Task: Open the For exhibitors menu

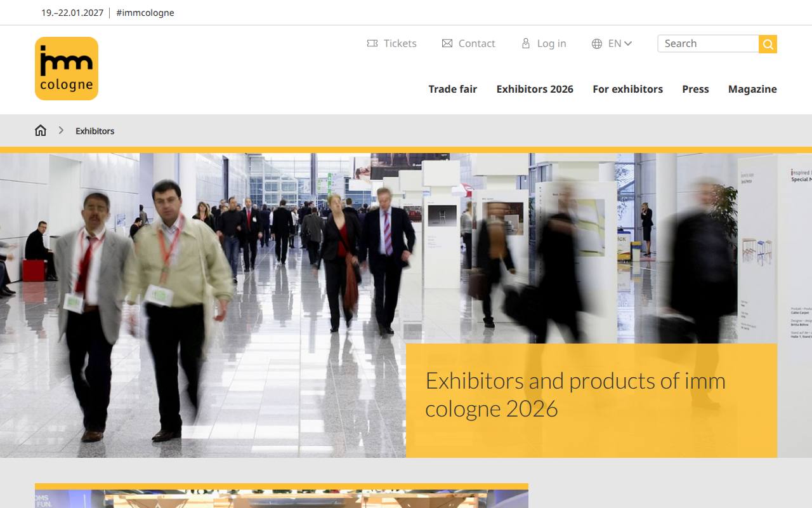Action: [x=627, y=89]
